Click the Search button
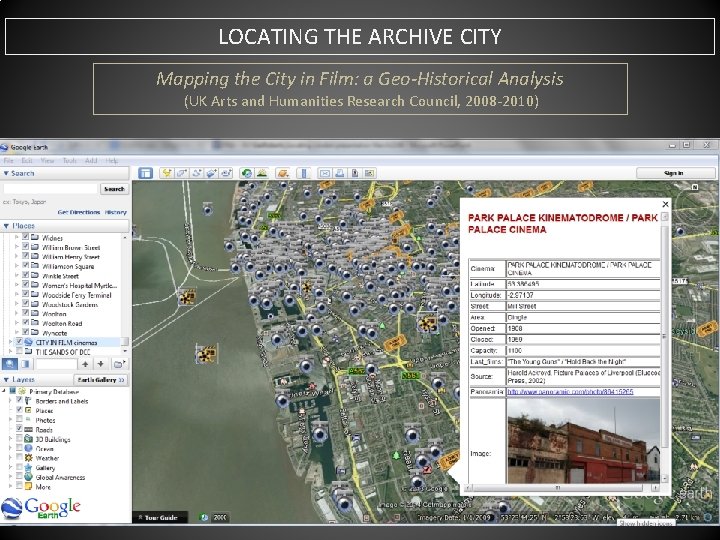The width and height of the screenshot is (720, 540). pos(114,189)
